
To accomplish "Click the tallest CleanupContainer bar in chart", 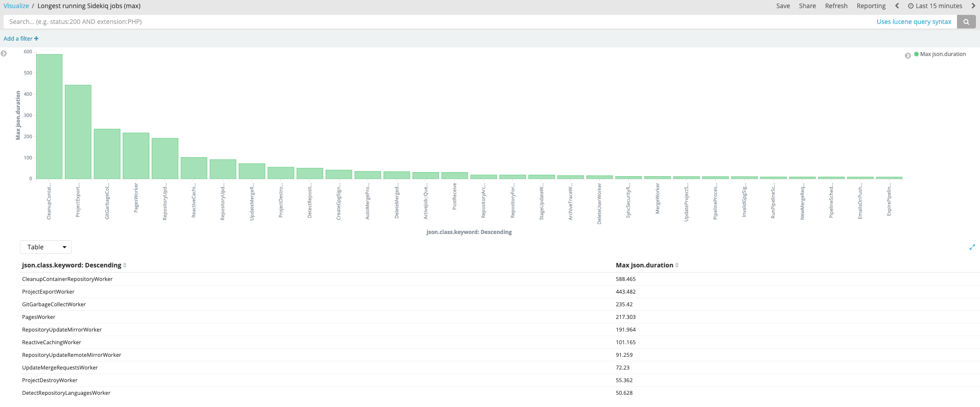I will (49, 117).
